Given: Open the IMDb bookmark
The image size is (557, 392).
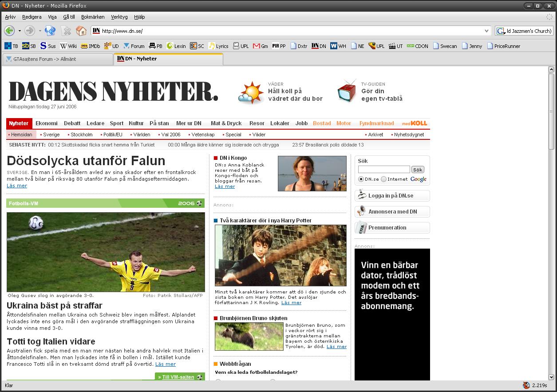Looking at the screenshot, I should coord(90,46).
